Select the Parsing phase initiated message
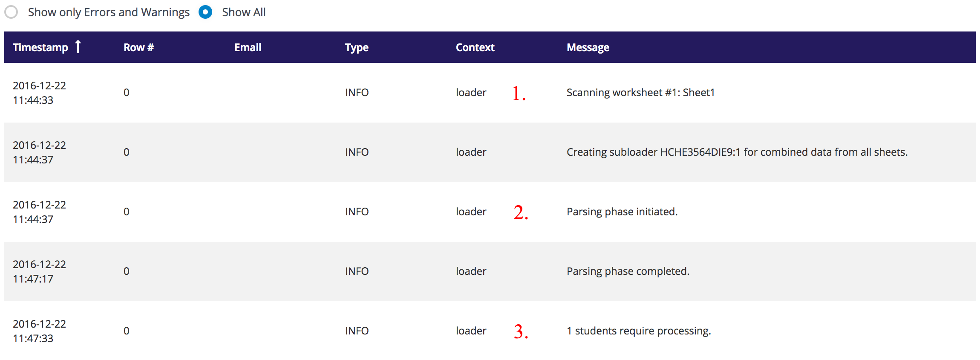The height and width of the screenshot is (360, 980). click(622, 211)
